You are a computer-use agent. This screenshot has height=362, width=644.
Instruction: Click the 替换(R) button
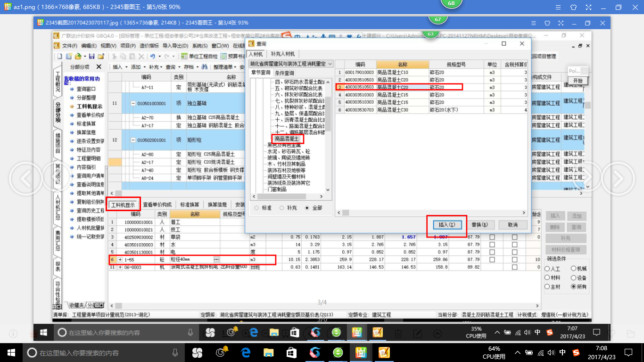[479, 225]
